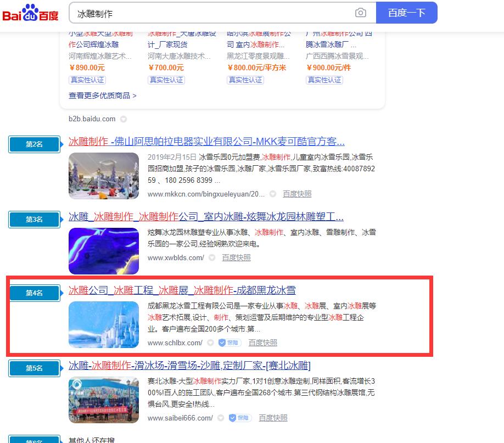The height and width of the screenshot is (443, 504).
Task: Open 百度快照 for the www.xwblds.com result
Action: click(x=236, y=257)
